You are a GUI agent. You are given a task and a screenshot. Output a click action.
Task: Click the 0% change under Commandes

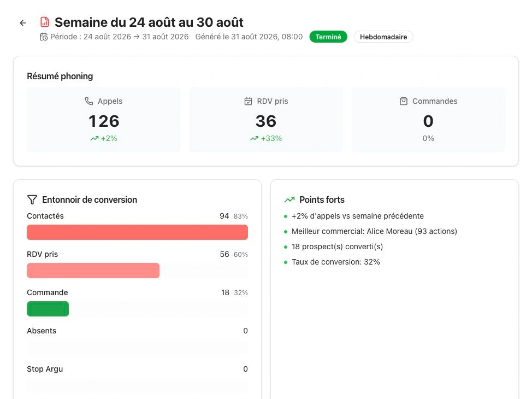tap(428, 138)
